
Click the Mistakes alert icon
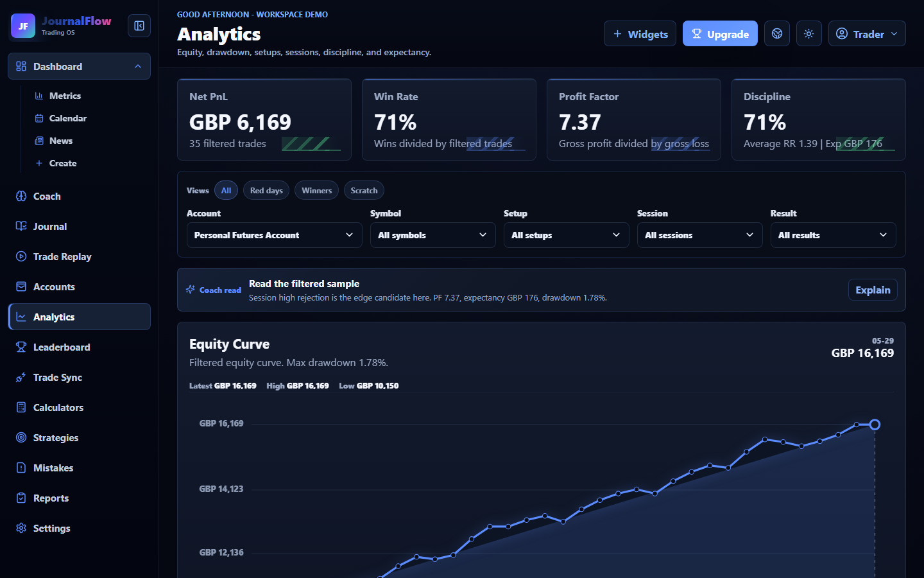(x=21, y=468)
